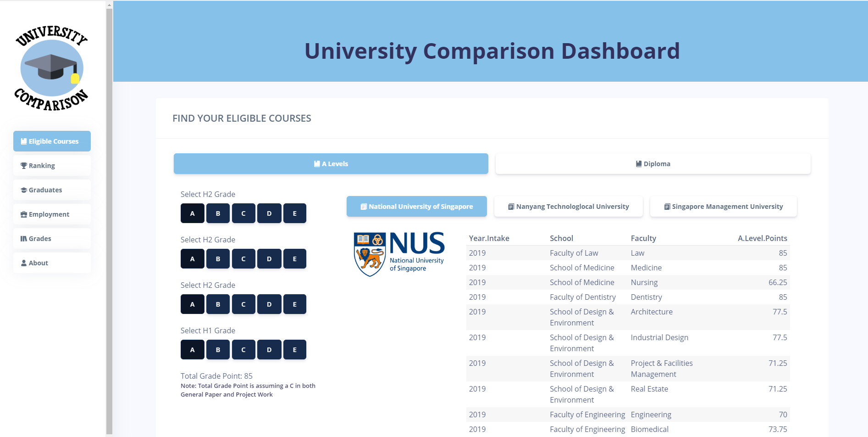The image size is (868, 437).
Task: Click the Industrial Design cell
Action: click(659, 337)
